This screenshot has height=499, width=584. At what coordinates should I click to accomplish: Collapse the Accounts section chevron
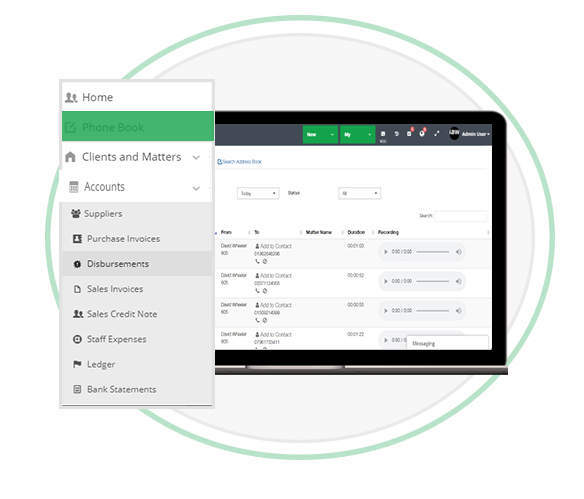pos(196,188)
